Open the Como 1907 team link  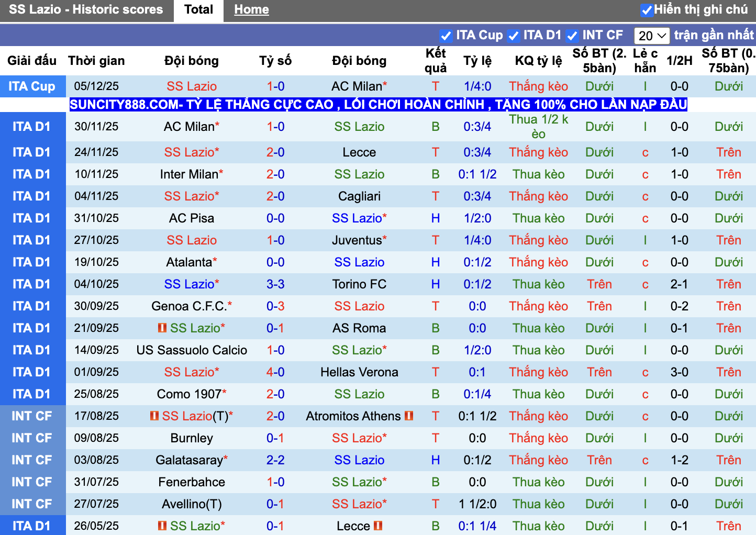[189, 394]
